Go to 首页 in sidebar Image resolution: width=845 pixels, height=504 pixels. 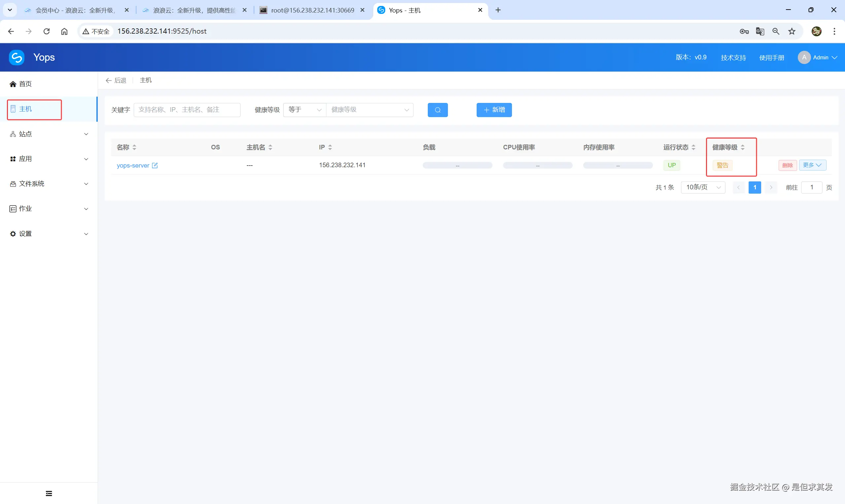25,84
